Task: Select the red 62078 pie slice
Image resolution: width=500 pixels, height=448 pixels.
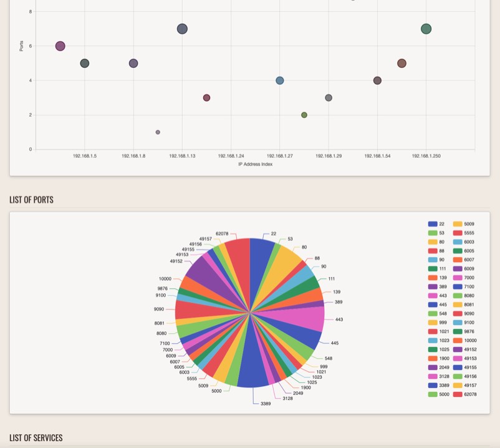Action: (239, 256)
